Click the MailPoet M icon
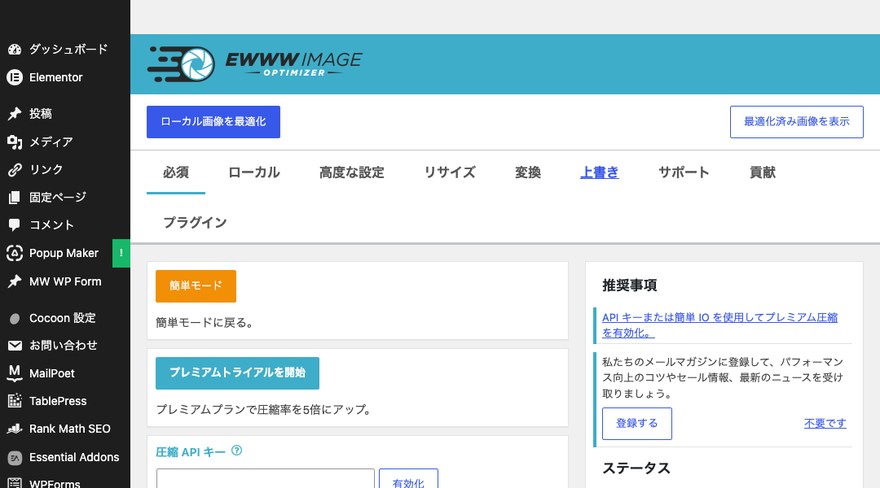 point(15,373)
